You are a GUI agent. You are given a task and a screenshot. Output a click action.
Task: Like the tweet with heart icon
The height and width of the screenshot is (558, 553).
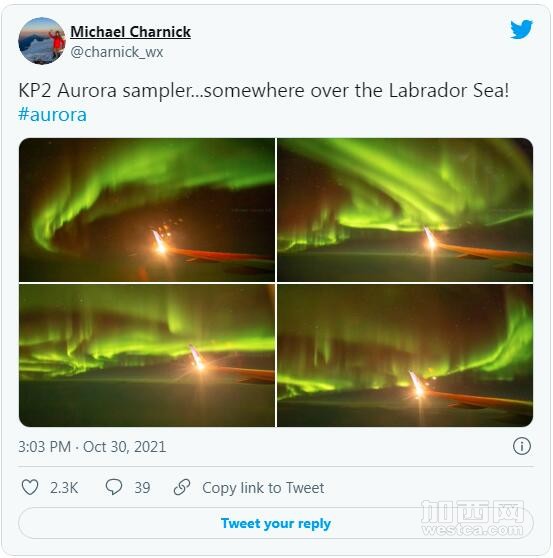(30, 487)
